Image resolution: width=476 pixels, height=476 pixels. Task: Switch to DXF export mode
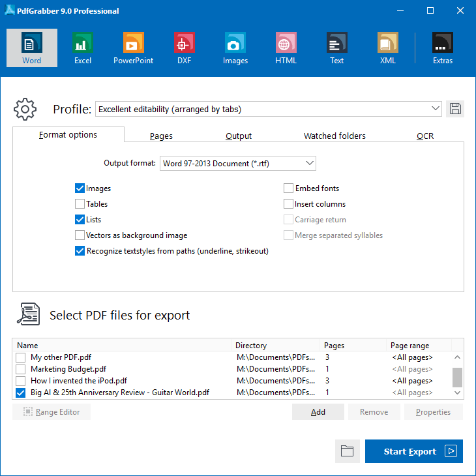184,48
